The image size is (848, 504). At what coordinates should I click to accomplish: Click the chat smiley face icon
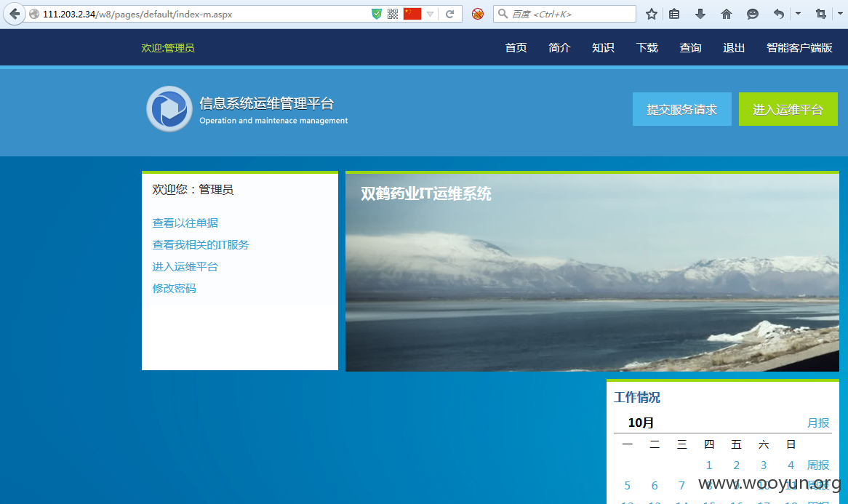(752, 14)
